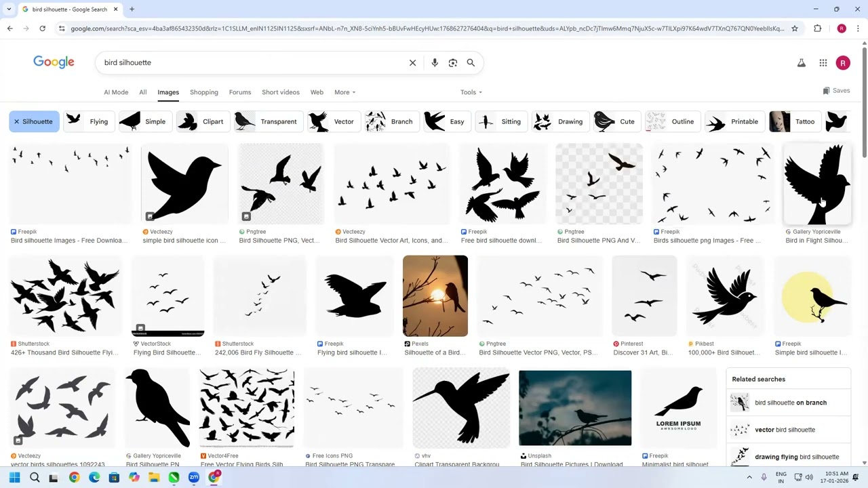This screenshot has width=868, height=488.
Task: Switch to AI Mode tab
Action: point(116,92)
